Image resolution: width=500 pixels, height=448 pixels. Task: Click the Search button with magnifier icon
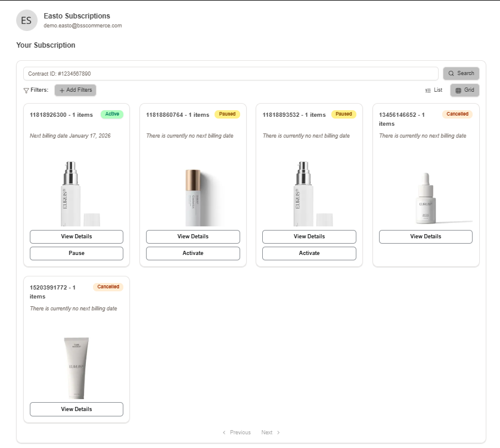click(x=461, y=73)
